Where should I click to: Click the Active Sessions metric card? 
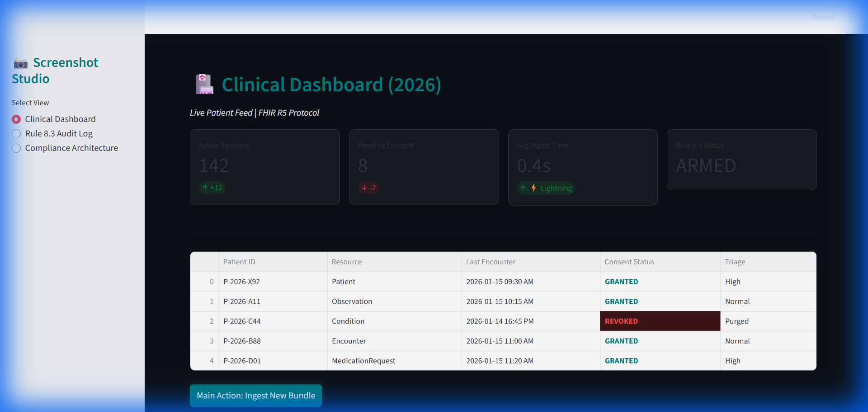(x=264, y=167)
